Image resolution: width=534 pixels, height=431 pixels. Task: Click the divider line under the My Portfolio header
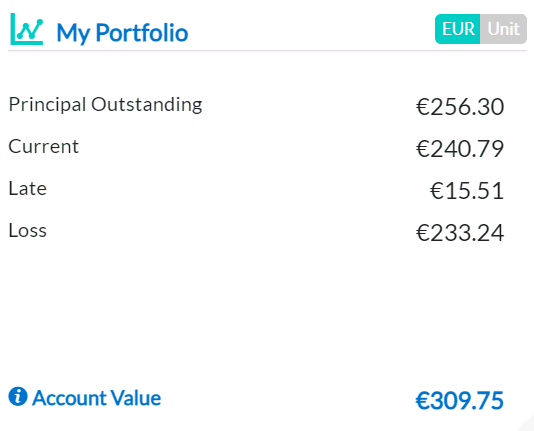[267, 51]
